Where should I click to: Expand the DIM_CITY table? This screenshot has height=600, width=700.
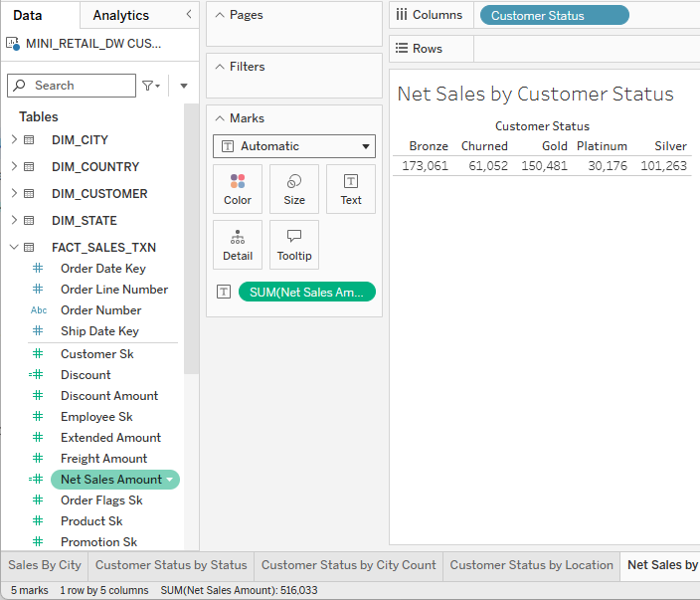pyautogui.click(x=14, y=139)
